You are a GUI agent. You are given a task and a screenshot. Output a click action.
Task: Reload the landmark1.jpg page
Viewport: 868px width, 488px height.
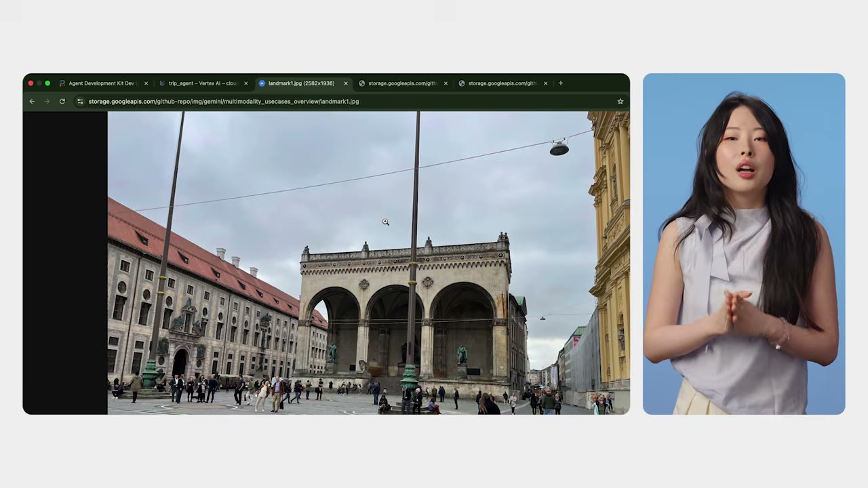(62, 102)
